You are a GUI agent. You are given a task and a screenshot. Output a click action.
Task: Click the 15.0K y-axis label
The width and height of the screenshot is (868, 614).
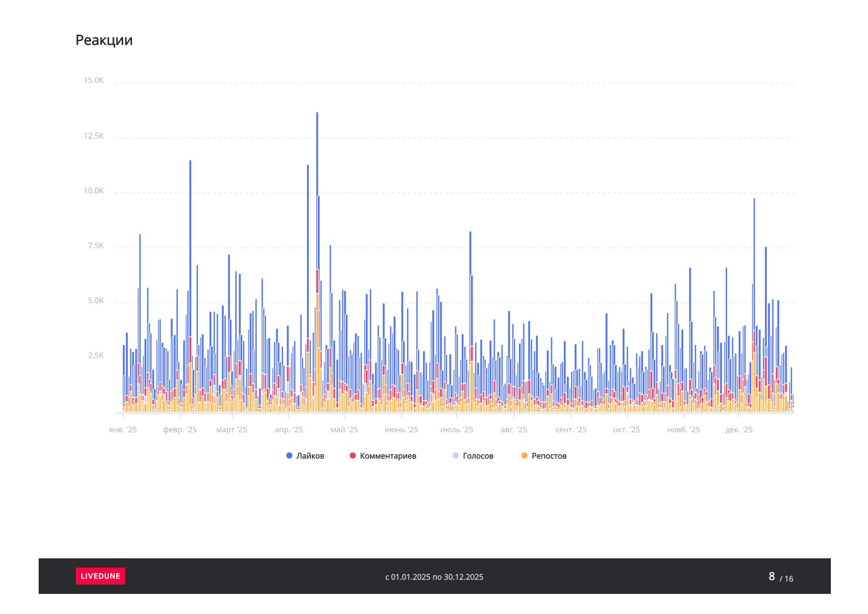pos(94,80)
